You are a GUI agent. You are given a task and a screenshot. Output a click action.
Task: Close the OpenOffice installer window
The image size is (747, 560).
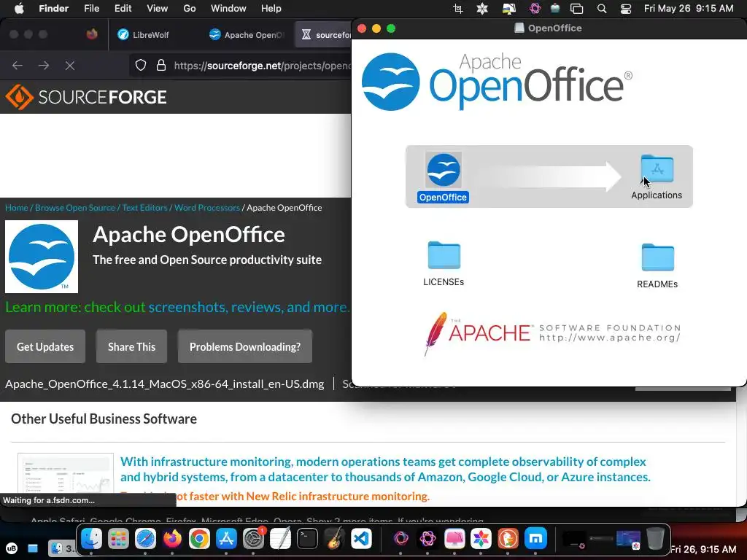click(x=362, y=28)
